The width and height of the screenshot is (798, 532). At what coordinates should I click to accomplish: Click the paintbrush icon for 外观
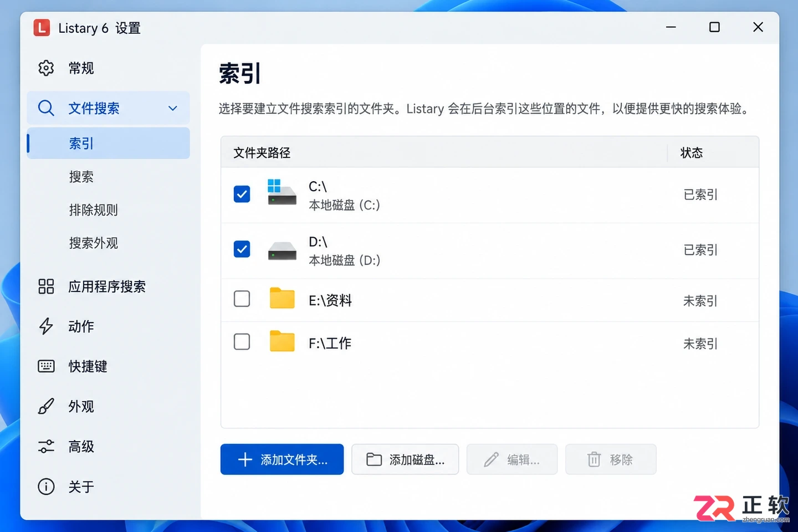pyautogui.click(x=46, y=406)
